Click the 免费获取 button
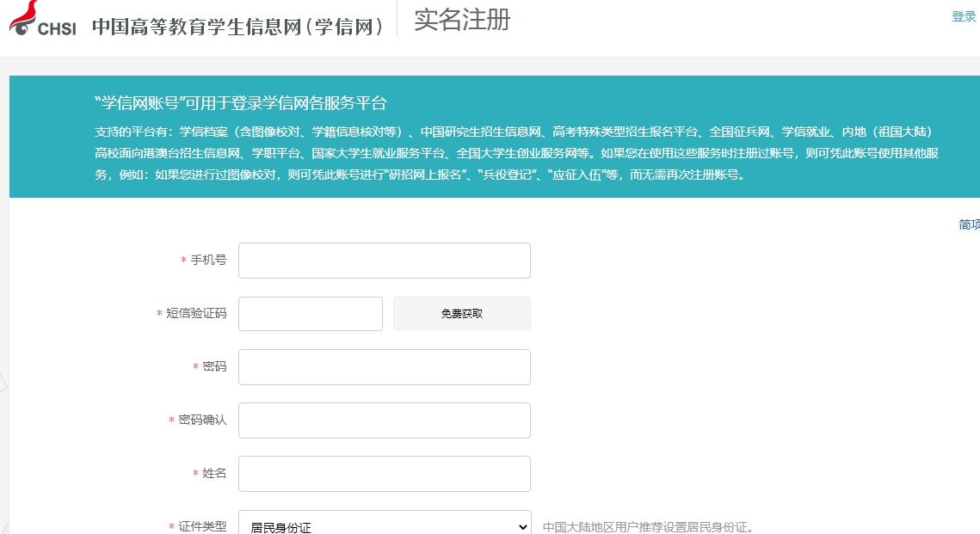980x534 pixels. pos(462,314)
